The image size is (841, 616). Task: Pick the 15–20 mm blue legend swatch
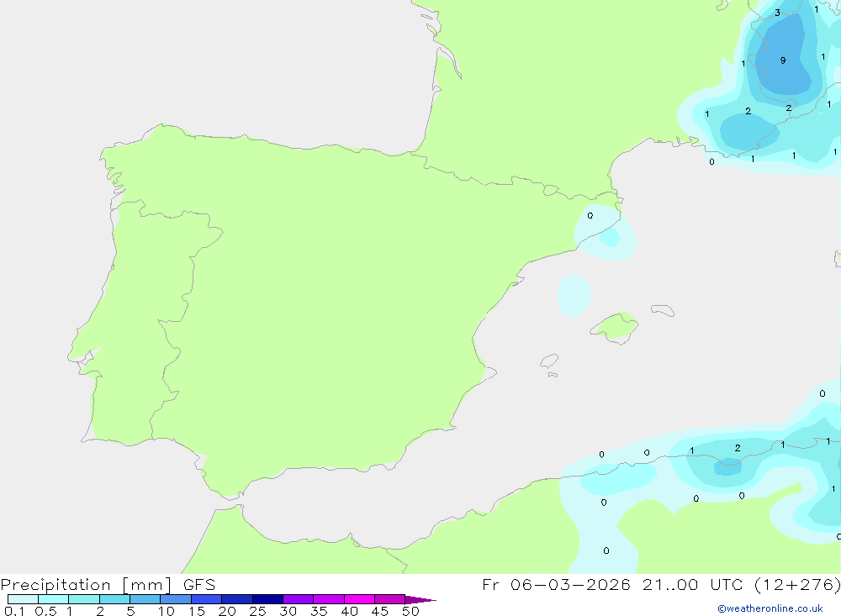206,599
